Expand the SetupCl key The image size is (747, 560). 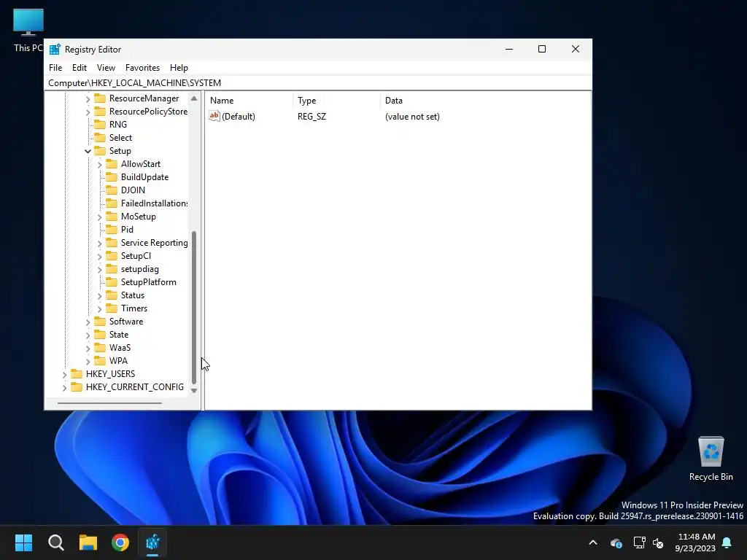click(99, 256)
